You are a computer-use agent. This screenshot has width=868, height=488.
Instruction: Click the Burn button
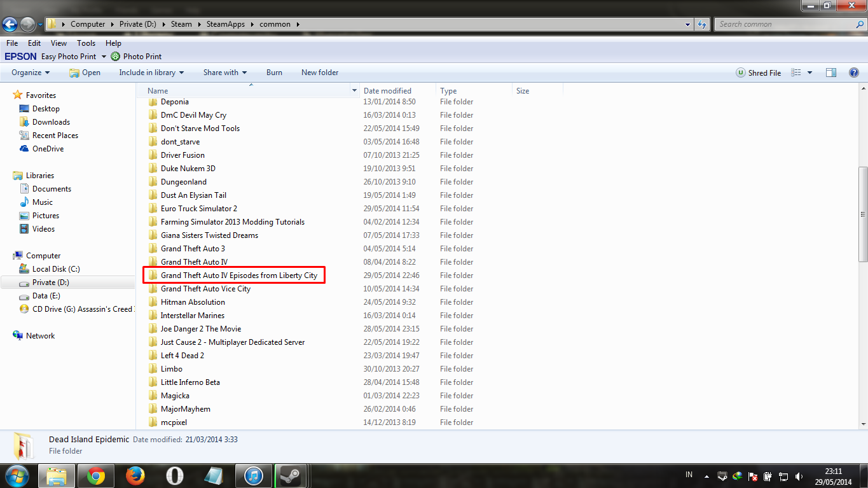click(274, 73)
